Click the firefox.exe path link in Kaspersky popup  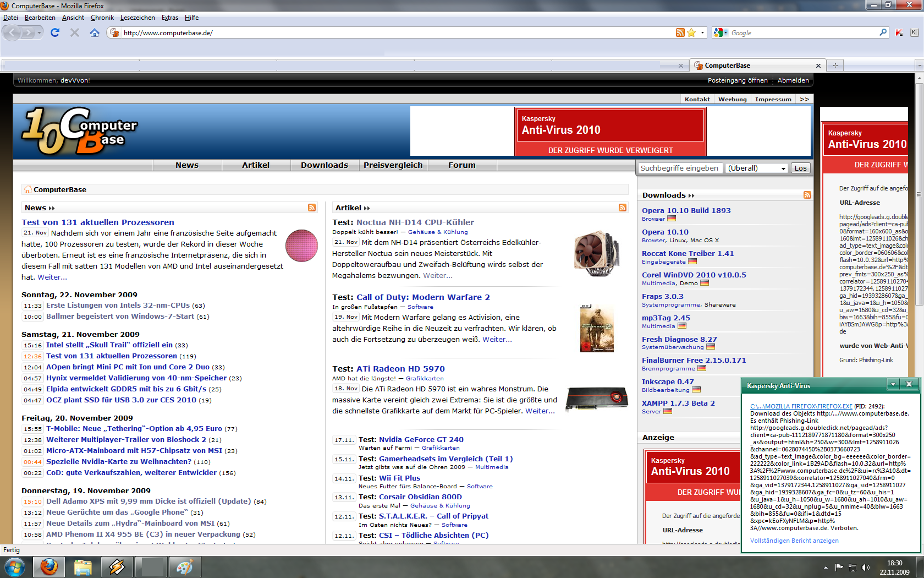pos(801,406)
